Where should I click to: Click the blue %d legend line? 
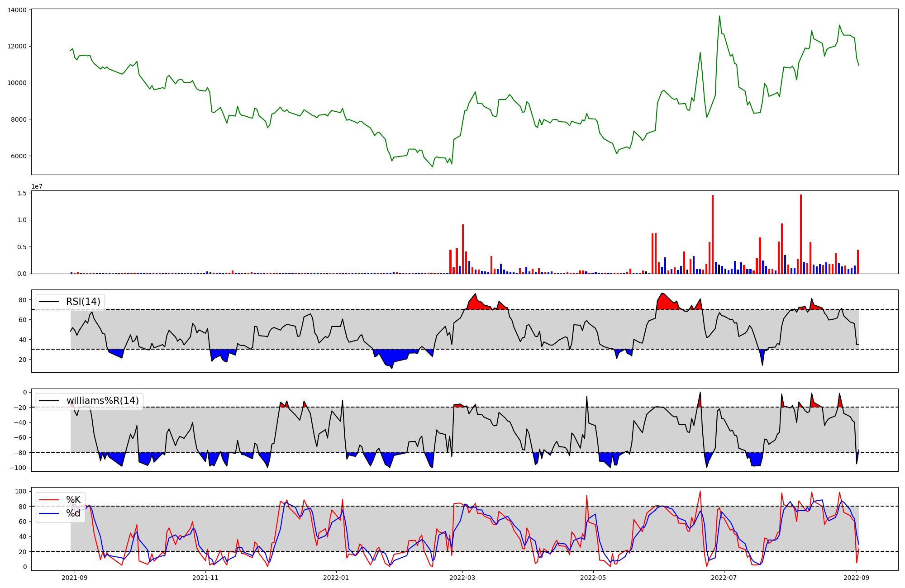(49, 513)
